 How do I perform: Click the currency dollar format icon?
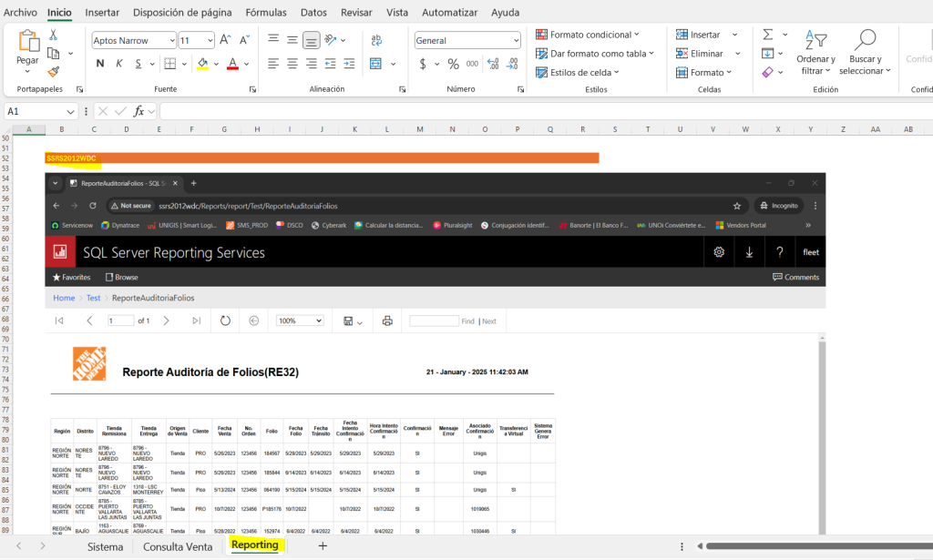pos(423,64)
